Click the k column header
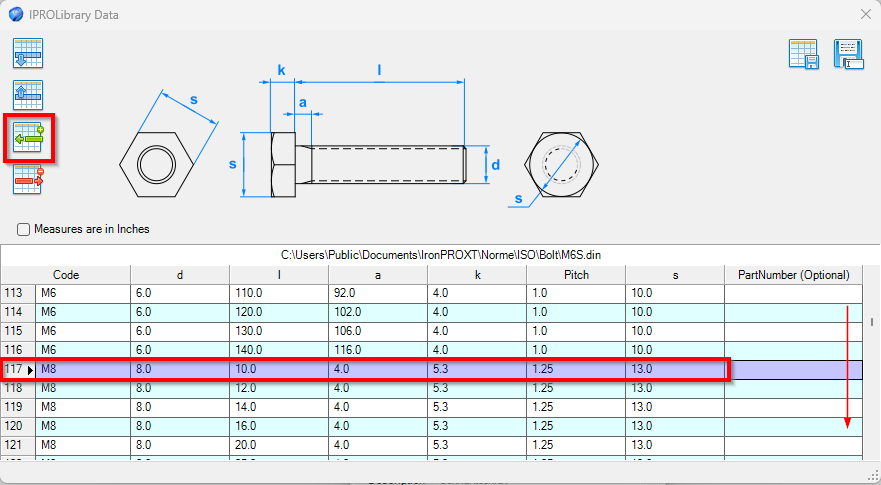The image size is (881, 485). (x=476, y=275)
